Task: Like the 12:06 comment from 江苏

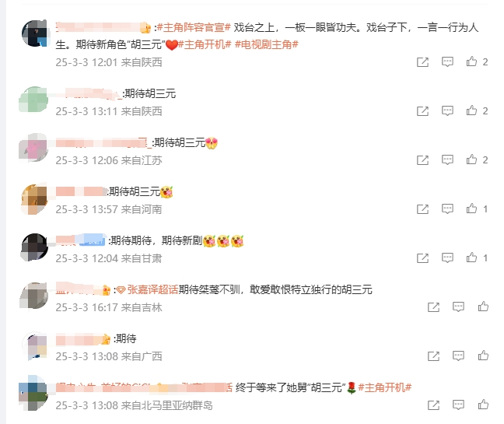Action: (x=471, y=159)
